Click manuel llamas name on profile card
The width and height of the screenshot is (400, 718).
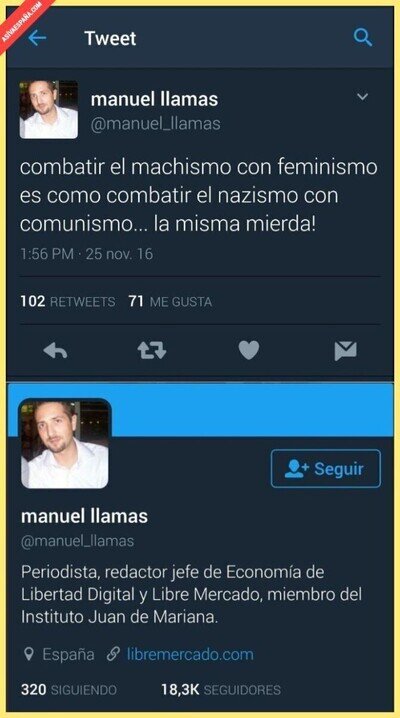click(x=85, y=516)
